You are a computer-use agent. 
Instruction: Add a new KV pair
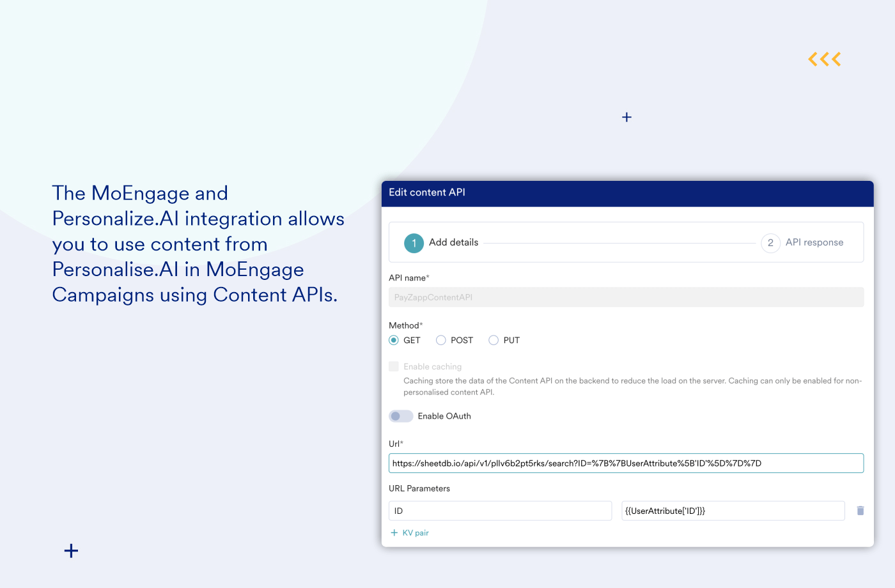(410, 533)
